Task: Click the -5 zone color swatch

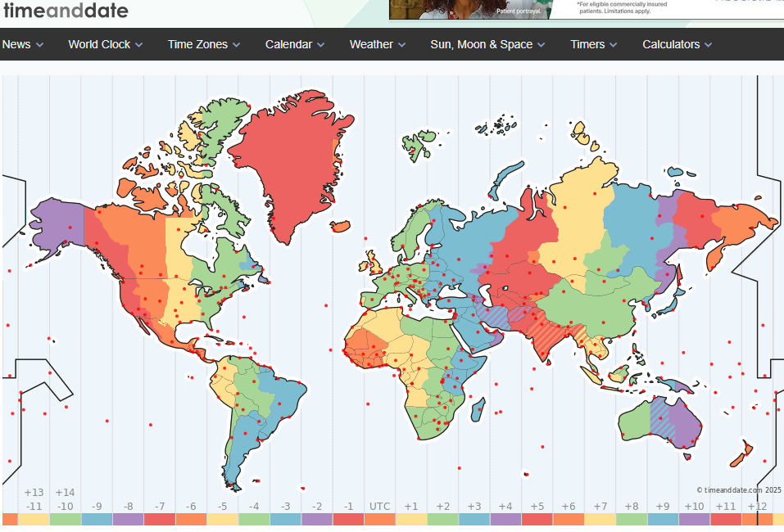Action: pos(223,519)
